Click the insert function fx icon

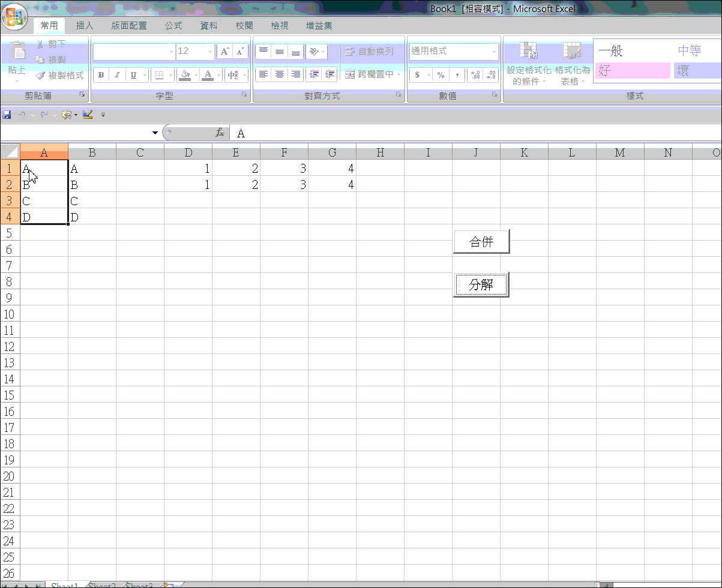coord(220,133)
